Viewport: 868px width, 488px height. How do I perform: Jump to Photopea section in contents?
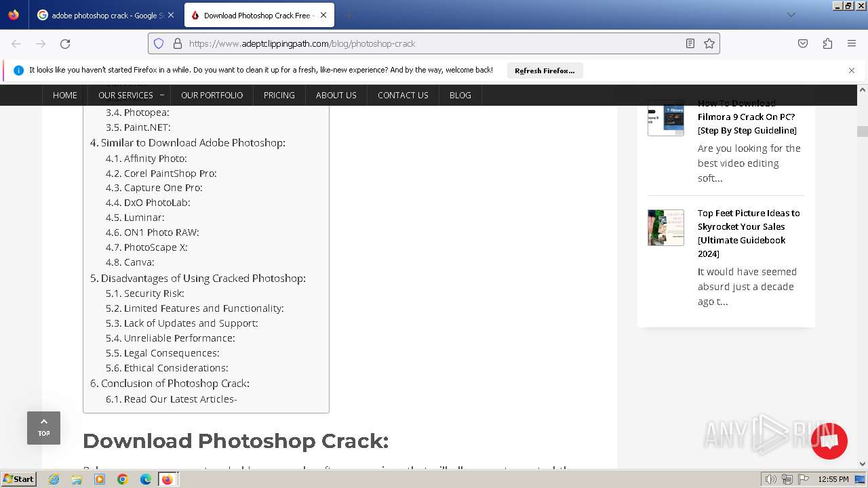(x=138, y=113)
